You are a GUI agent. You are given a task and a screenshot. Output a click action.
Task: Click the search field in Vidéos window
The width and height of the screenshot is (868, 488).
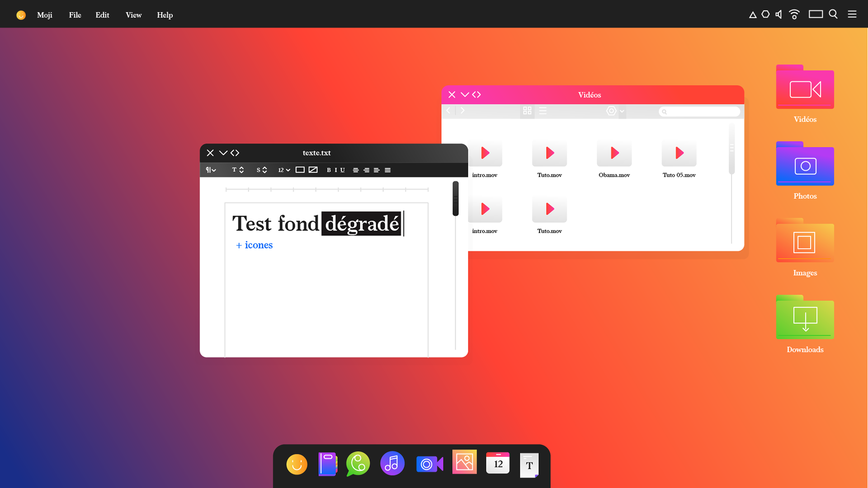[699, 112]
